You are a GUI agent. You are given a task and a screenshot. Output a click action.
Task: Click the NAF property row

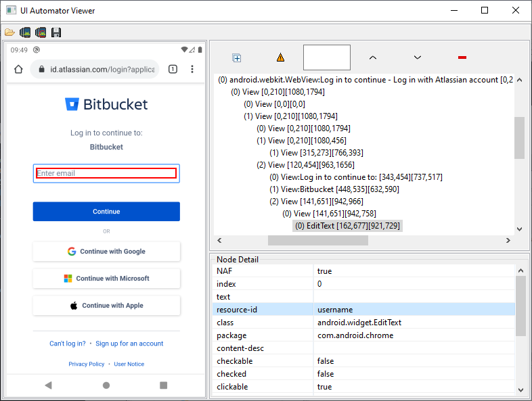pyautogui.click(x=363, y=271)
